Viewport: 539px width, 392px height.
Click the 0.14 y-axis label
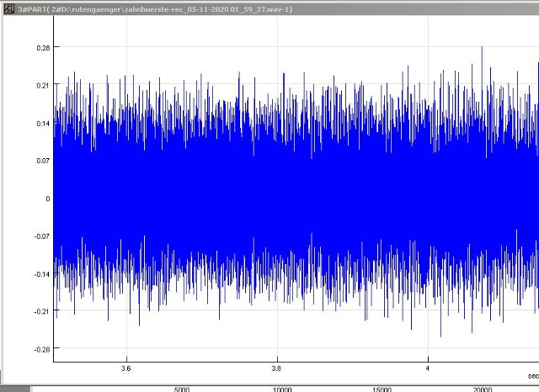tap(43, 124)
